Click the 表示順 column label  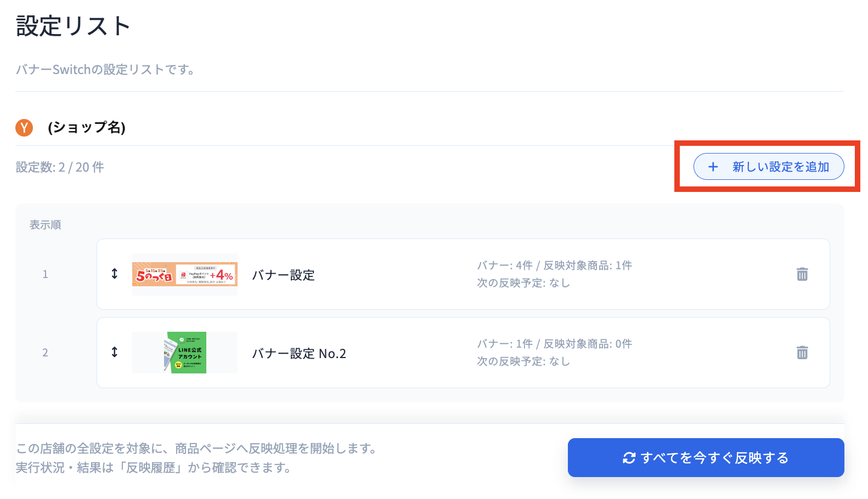click(45, 225)
